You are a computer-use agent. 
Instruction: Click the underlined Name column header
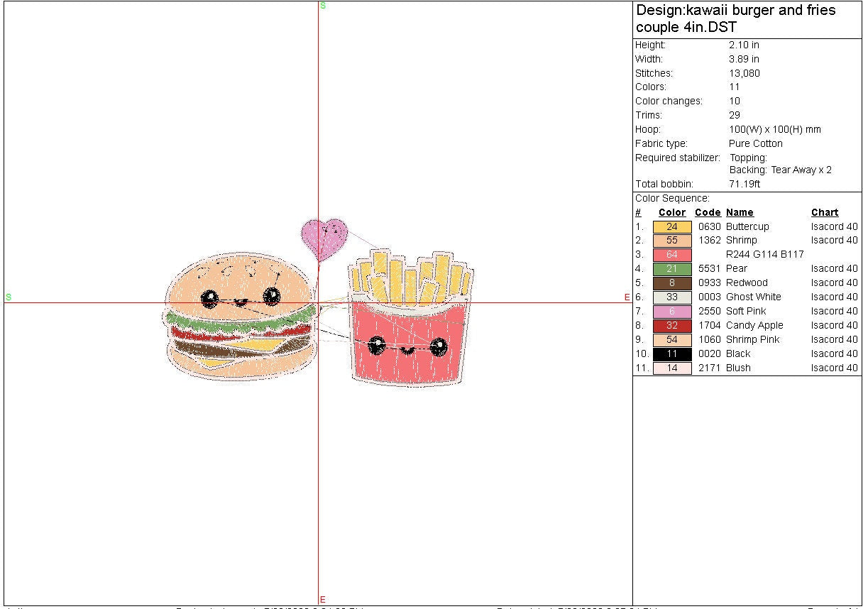point(740,212)
